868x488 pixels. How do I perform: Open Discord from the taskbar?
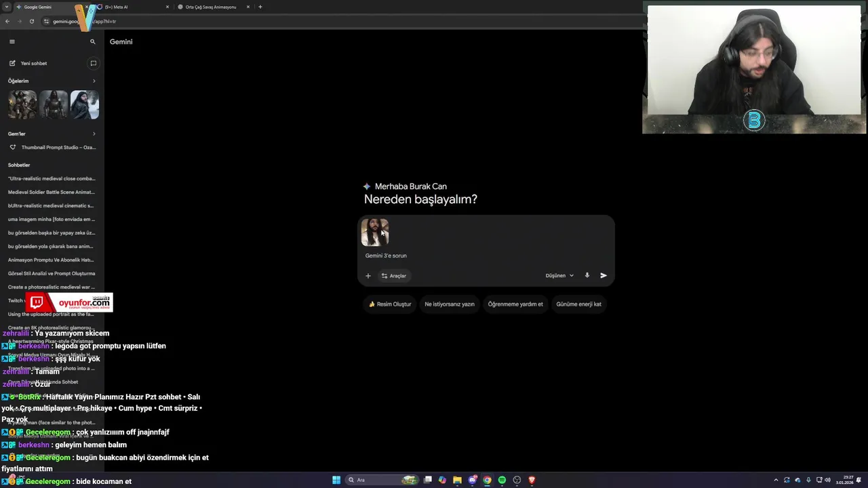point(473,480)
